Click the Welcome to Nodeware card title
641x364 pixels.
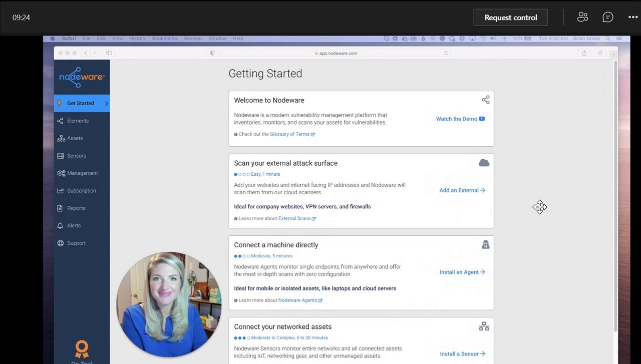[x=269, y=100]
